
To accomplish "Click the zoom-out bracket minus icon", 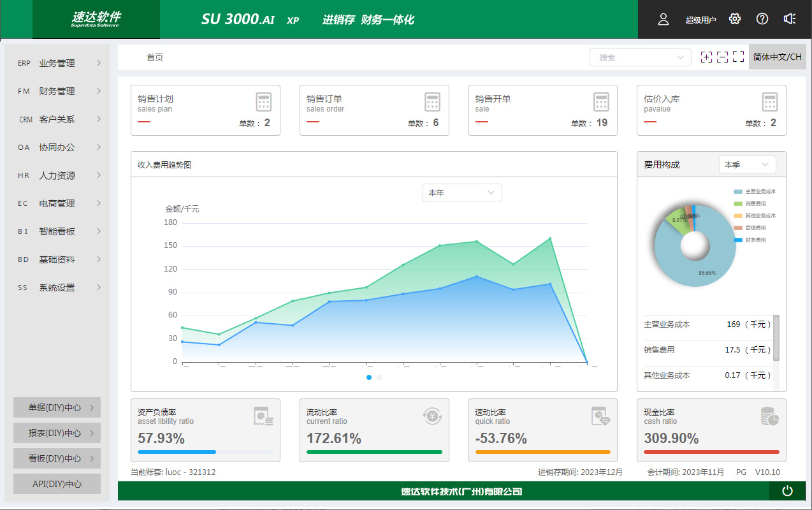I will 722,57.
